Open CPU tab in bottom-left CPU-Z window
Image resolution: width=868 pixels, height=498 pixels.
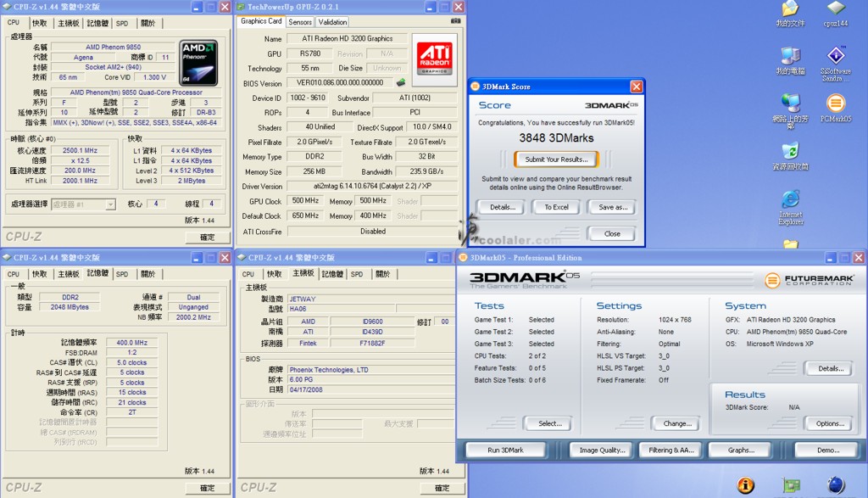click(14, 274)
